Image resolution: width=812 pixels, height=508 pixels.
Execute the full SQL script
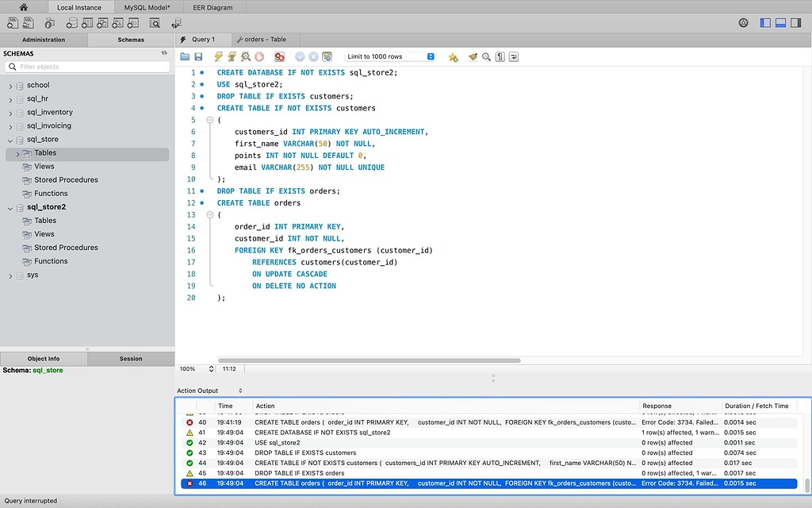click(218, 56)
